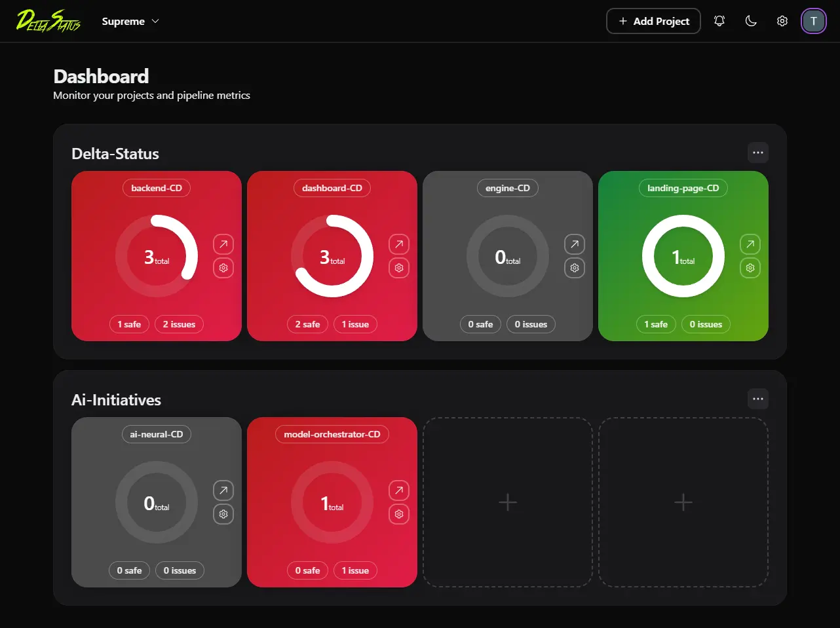Open ai-neural-CD with its arrow icon
The image size is (840, 628).
tap(223, 490)
